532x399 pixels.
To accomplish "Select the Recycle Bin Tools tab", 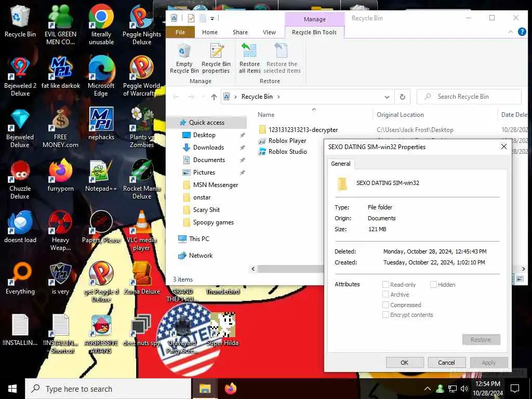I will click(x=314, y=32).
